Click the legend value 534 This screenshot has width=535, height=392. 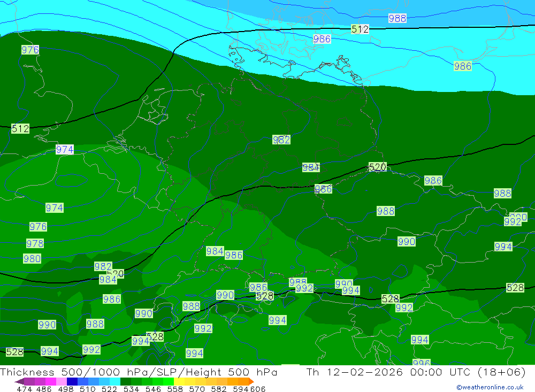pyautogui.click(x=132, y=389)
